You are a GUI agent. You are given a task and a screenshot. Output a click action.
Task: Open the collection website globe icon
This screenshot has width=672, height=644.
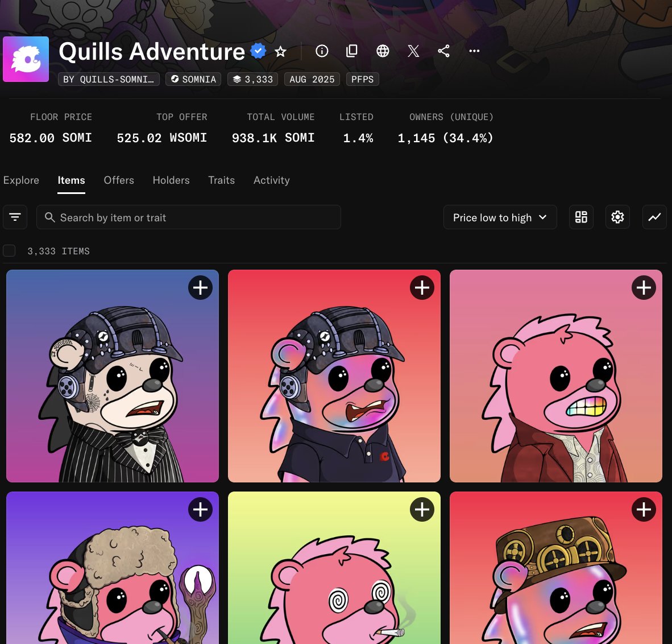point(383,51)
